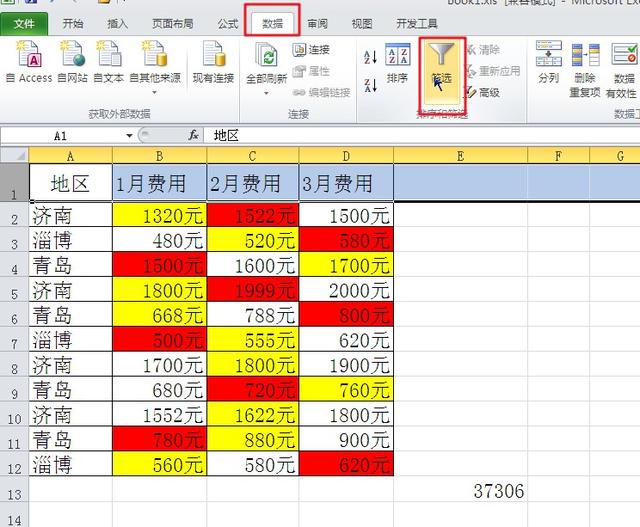Screen dimensions: 640x527
Task: Click yellow cell 668元
Action: pyautogui.click(x=160, y=315)
